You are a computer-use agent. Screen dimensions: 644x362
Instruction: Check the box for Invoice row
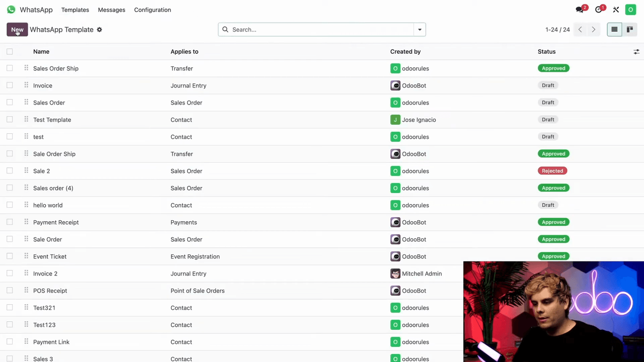tap(10, 85)
